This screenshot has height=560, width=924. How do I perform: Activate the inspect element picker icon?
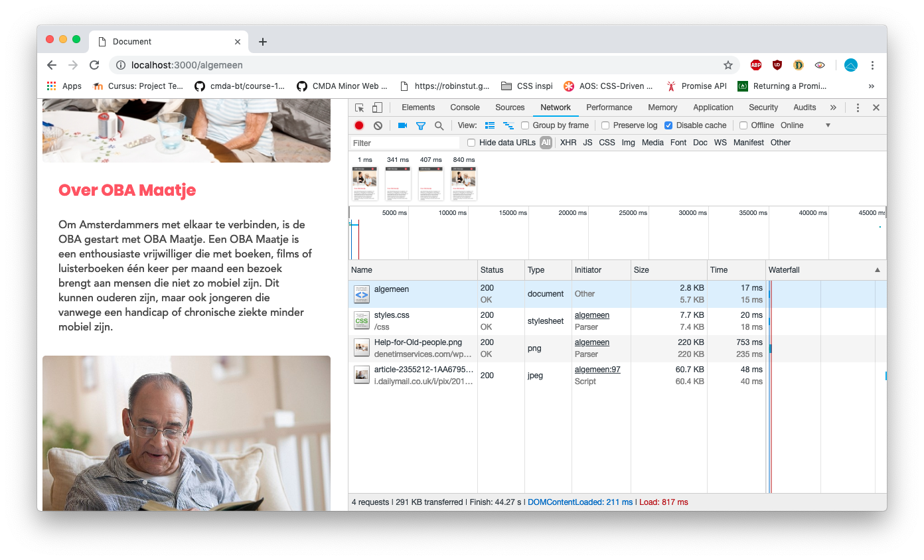[x=359, y=107]
